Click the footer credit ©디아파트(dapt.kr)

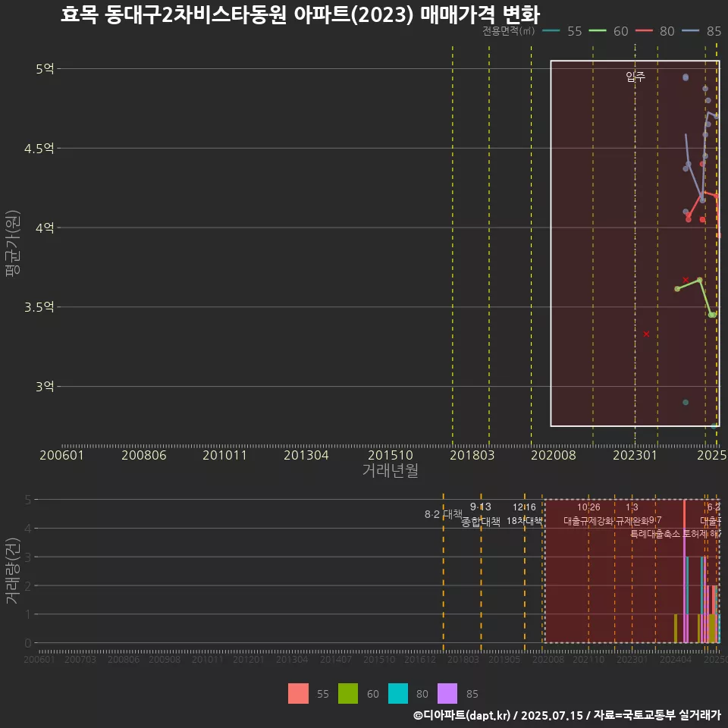click(x=462, y=715)
